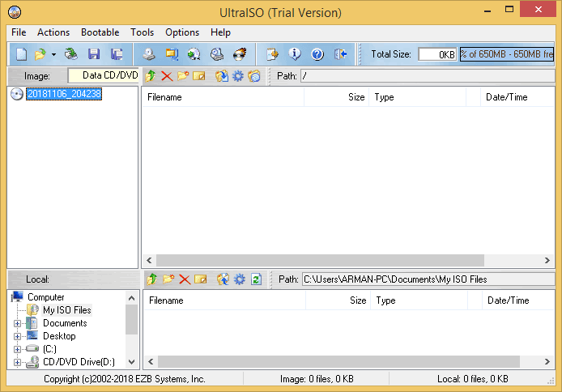Expand the (C:) drive node
The width and height of the screenshot is (562, 392).
pos(17,349)
